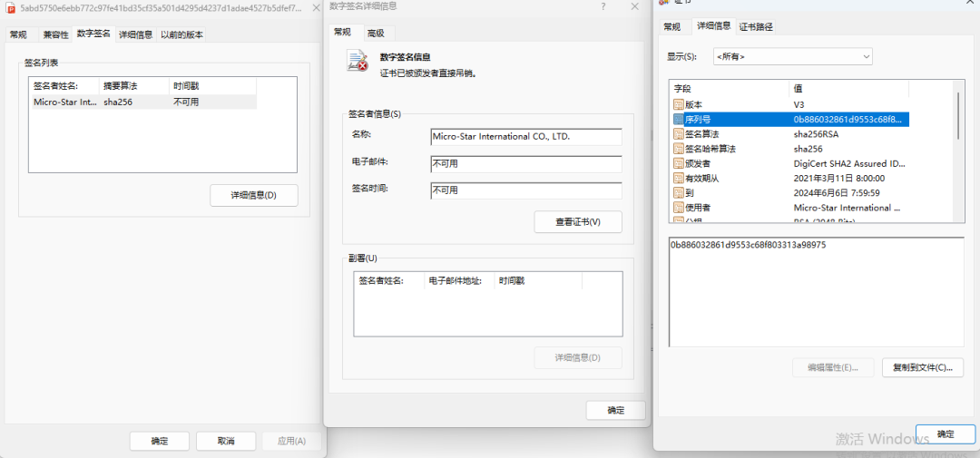Switch to 高级 tab
980x458 pixels.
point(377,34)
